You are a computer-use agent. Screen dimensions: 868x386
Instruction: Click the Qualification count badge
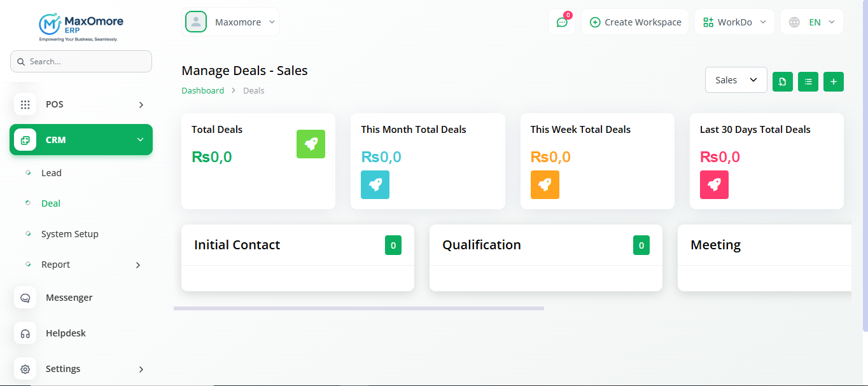[641, 245]
